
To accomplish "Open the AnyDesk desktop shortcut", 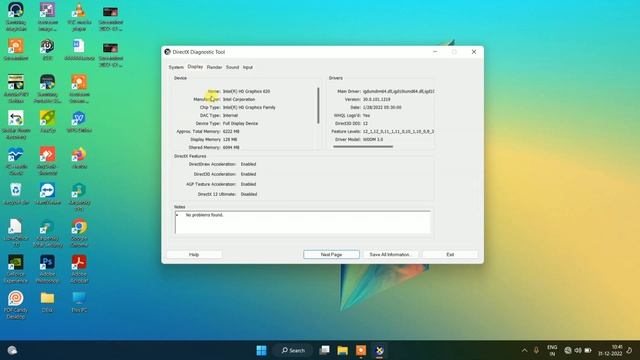I will click(47, 161).
